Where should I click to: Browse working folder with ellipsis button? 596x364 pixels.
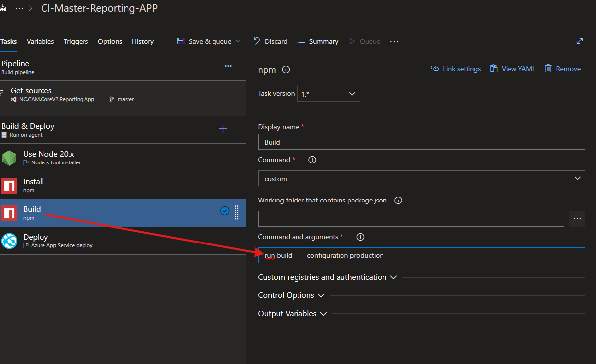click(x=577, y=219)
